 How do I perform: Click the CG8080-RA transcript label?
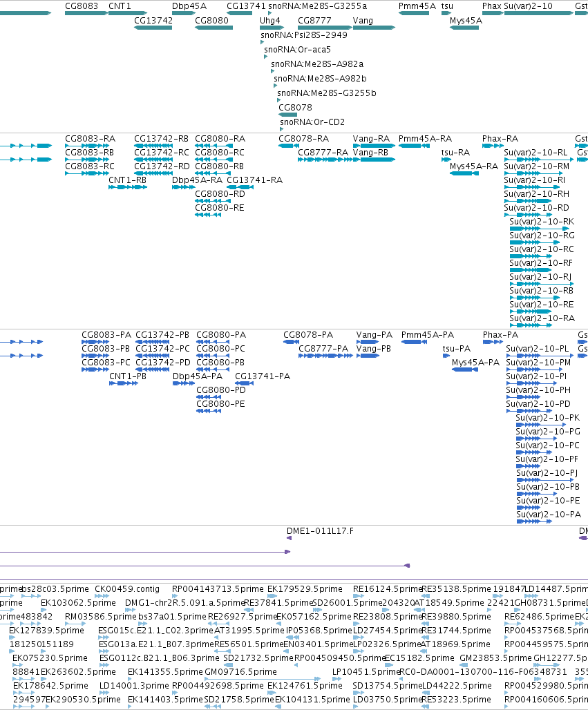[220, 139]
